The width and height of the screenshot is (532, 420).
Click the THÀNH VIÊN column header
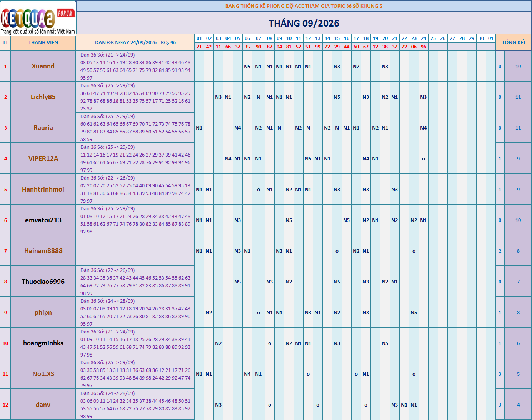point(43,43)
